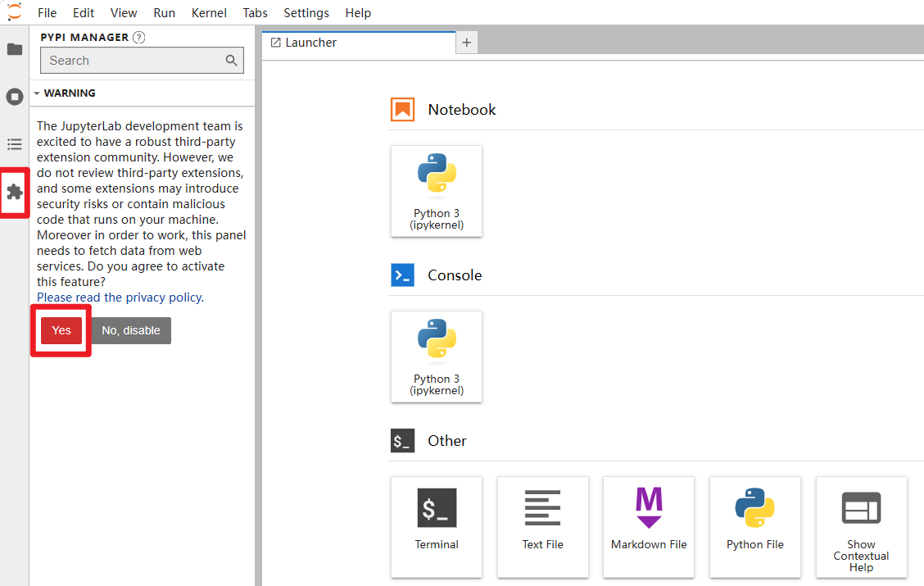
Task: Open the privacy policy link
Action: click(x=120, y=298)
